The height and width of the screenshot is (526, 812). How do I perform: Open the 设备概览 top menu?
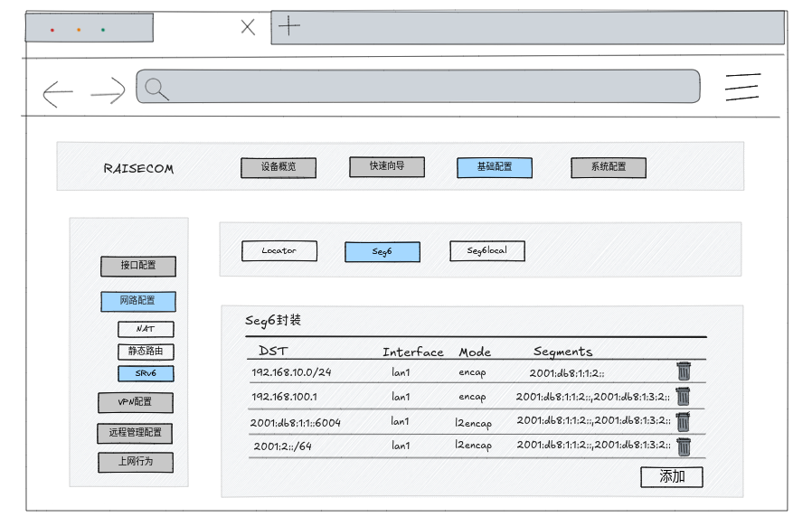click(x=279, y=168)
